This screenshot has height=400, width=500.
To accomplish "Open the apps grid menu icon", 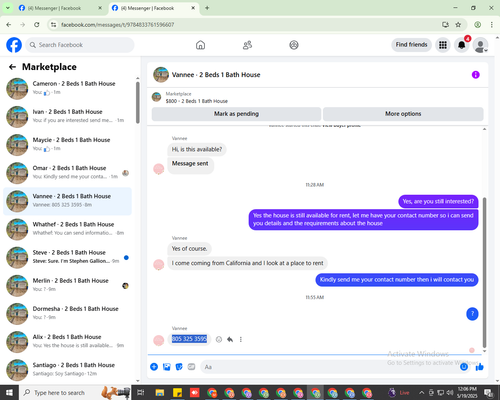I will point(443,45).
